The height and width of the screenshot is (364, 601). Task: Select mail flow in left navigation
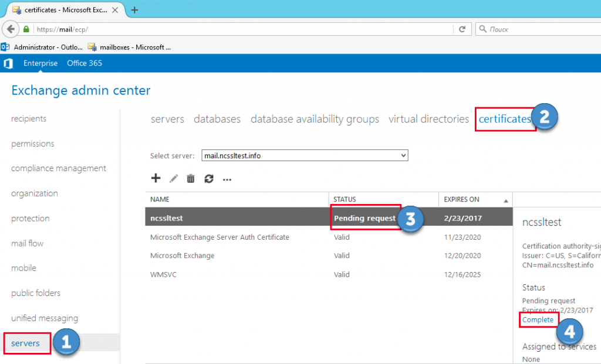coord(27,243)
